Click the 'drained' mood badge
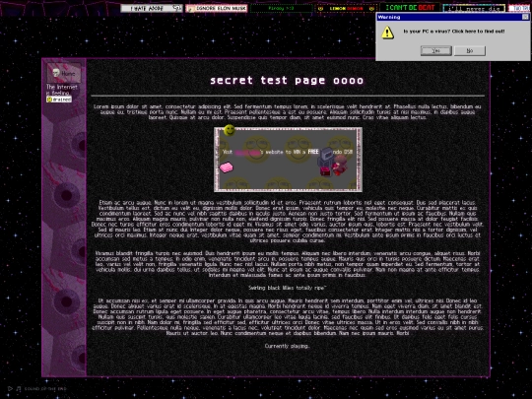Viewport: 532px width, 399px height. pos(59,100)
